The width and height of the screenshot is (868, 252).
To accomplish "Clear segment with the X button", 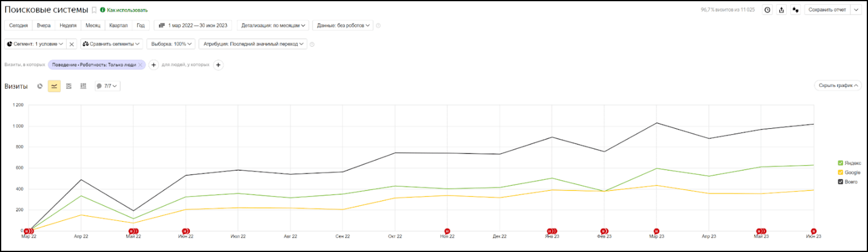I will point(72,44).
